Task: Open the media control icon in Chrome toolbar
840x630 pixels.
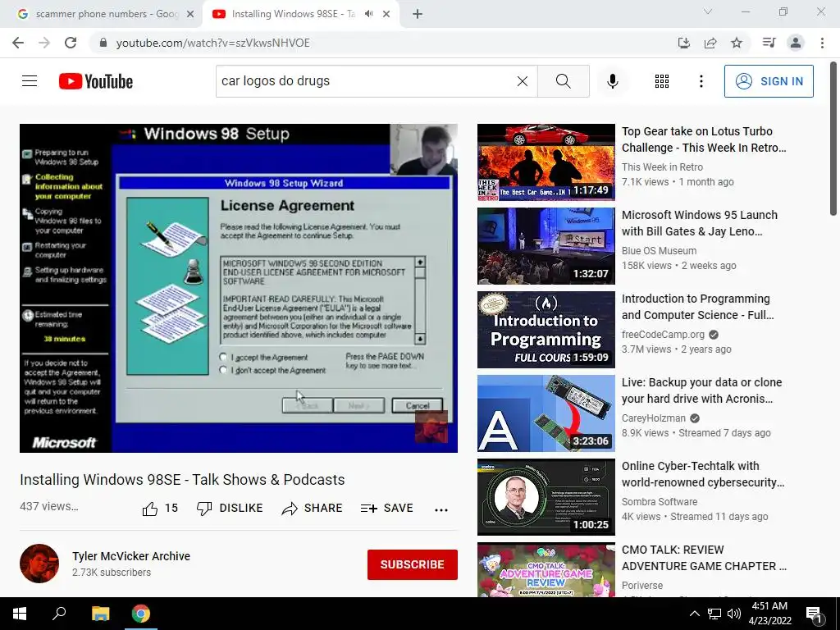Action: 769,43
